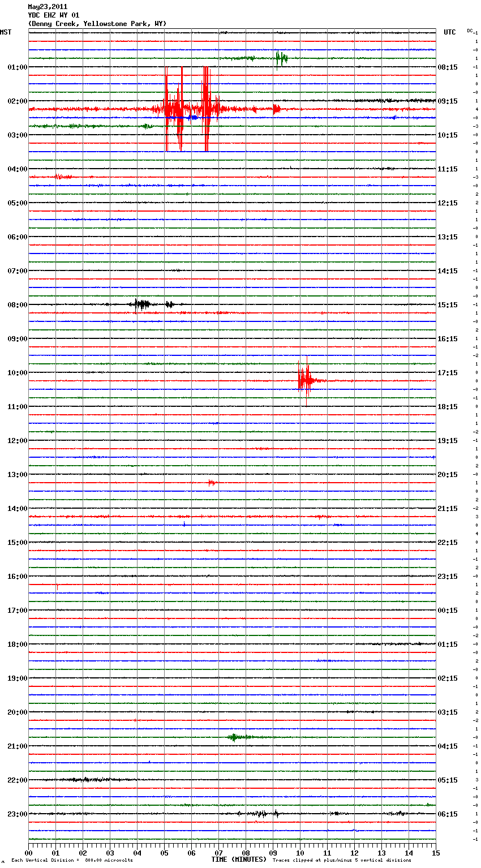Click the Traces clipped footer note
This screenshot has height=868, width=481.
pyautogui.click(x=342, y=861)
